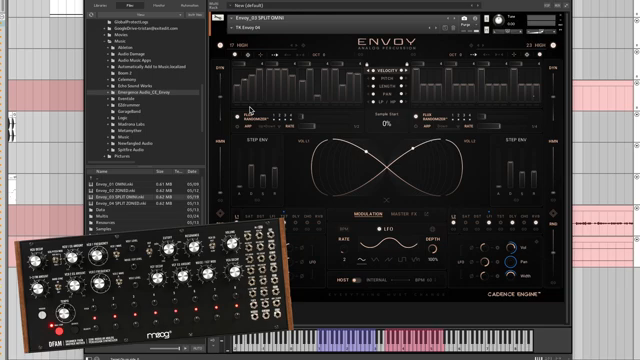Select the LP / HP sequencer lane
640x360 pixels.
[x=387, y=102]
